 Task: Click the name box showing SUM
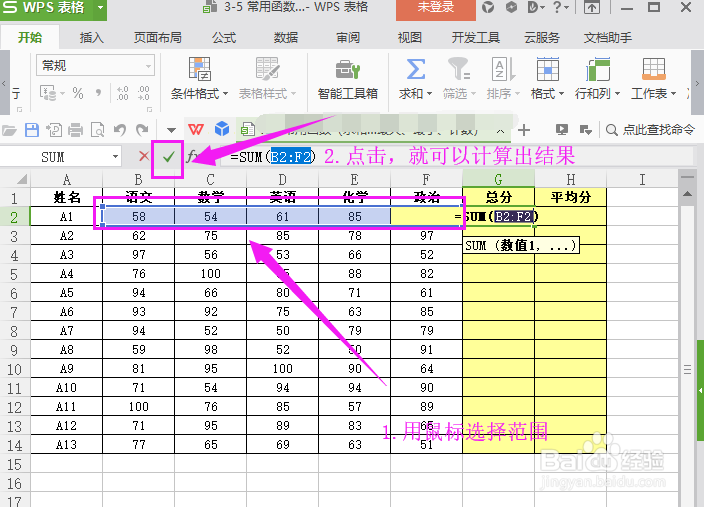coord(53,157)
